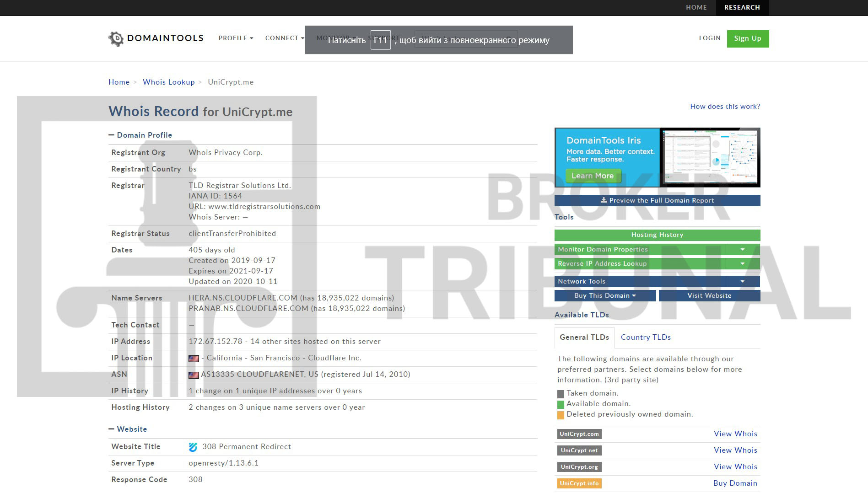Click the orange UniCrypt.info domain badge
Image resolution: width=868 pixels, height=493 pixels.
tap(579, 483)
